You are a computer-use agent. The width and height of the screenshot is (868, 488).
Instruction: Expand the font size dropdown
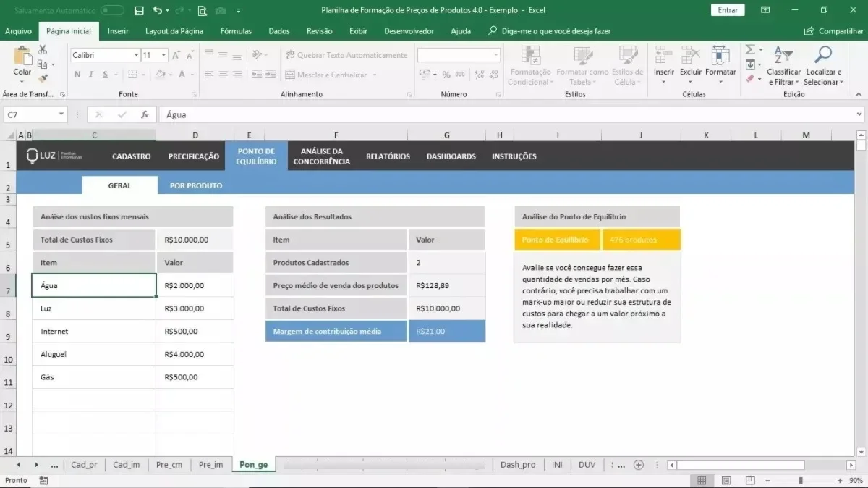click(x=164, y=55)
